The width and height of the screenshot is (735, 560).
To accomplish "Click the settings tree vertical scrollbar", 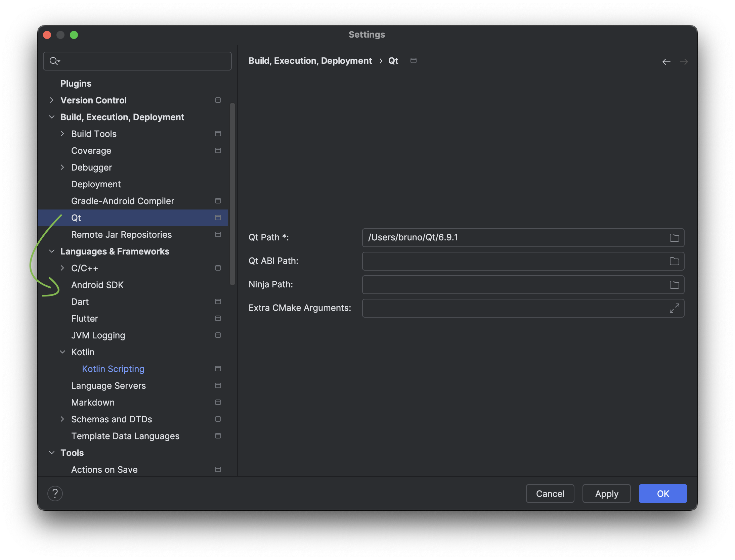I will [x=232, y=194].
